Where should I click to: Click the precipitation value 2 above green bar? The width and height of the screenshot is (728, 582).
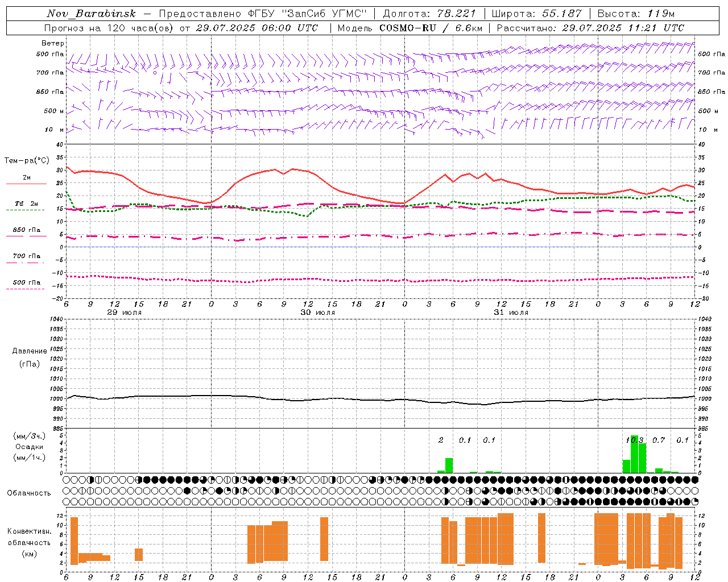pos(441,440)
